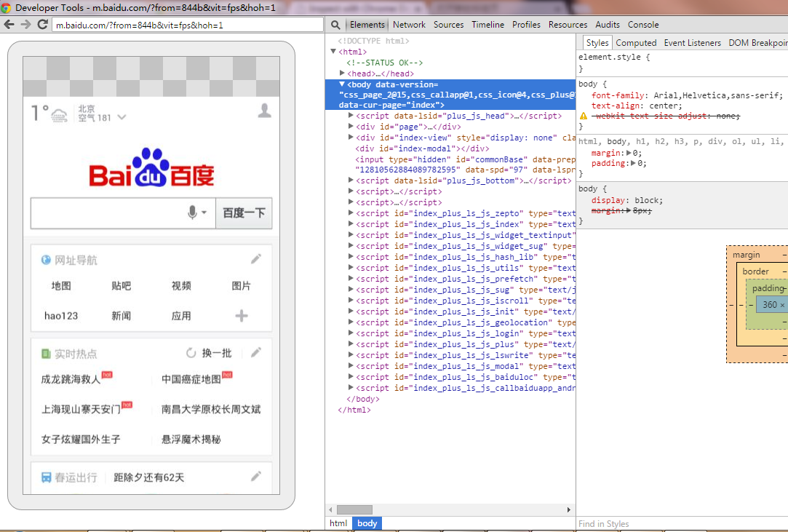This screenshot has width=788, height=532.
Task: Click the DevTools search magnifier icon
Action: (335, 25)
